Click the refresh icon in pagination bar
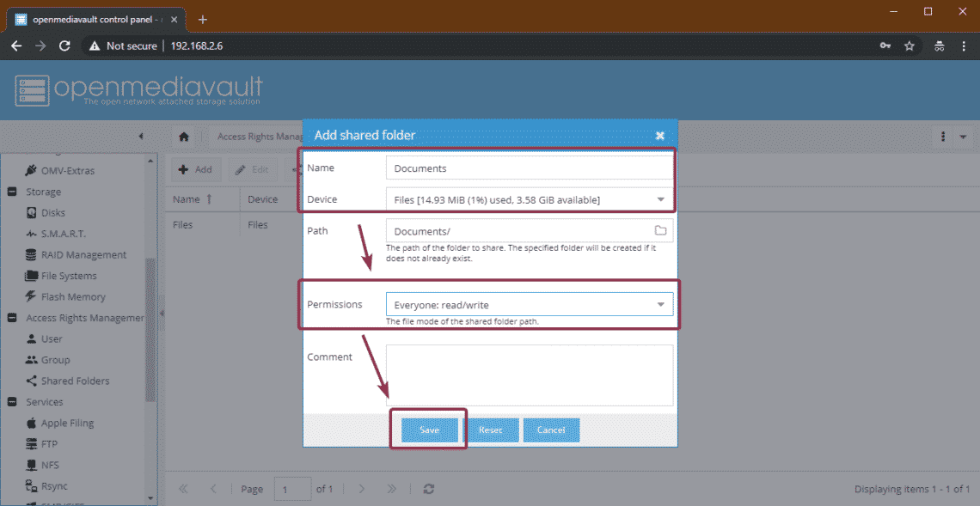980x506 pixels. tap(429, 489)
